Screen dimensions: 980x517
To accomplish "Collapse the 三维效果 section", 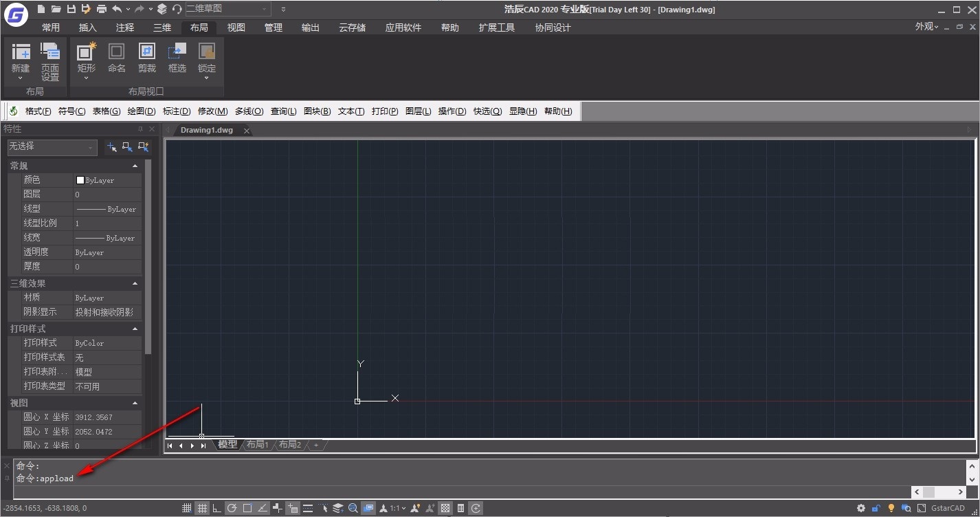I will click(x=135, y=283).
